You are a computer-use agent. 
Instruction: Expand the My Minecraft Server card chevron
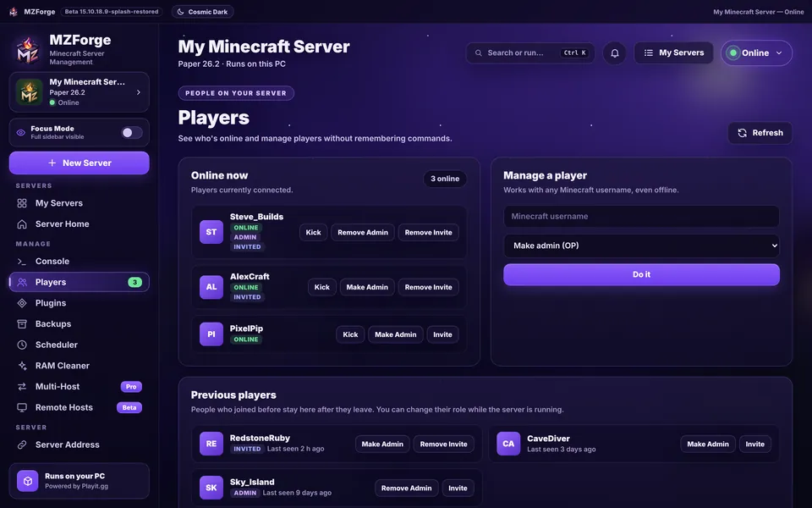coord(138,92)
